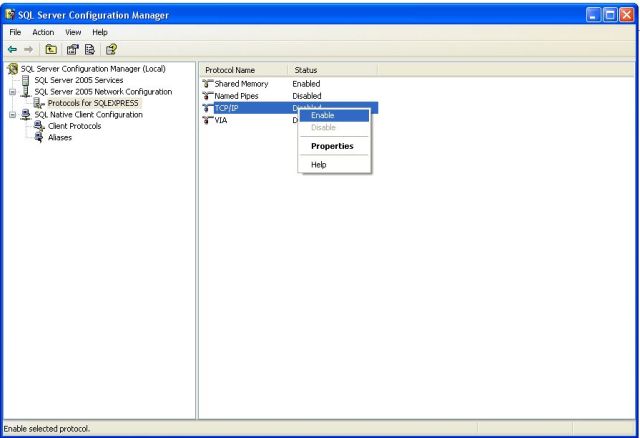Sort by the Status column header
Image resolution: width=640 pixels, height=438 pixels.
pos(333,70)
